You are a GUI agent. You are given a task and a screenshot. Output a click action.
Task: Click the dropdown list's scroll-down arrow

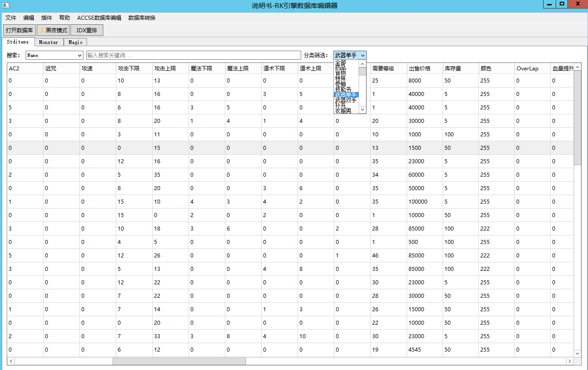[362, 110]
